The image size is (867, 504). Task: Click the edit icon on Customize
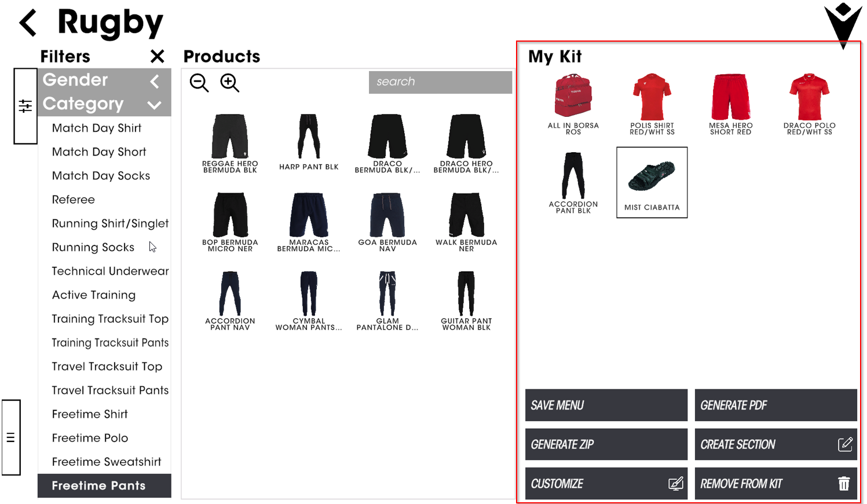(675, 484)
